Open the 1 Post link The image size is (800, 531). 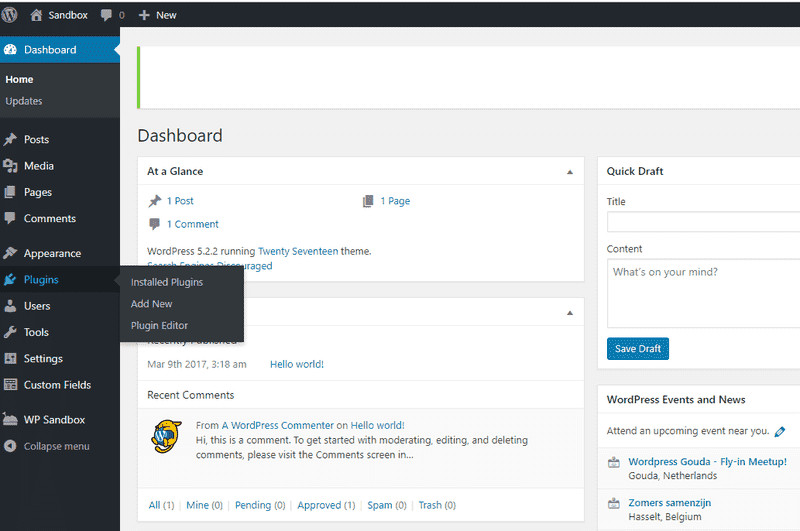click(x=180, y=201)
